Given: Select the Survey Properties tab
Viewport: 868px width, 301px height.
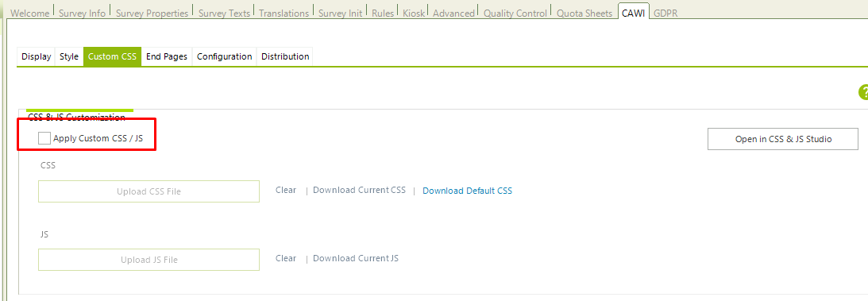Looking at the screenshot, I should point(152,14).
